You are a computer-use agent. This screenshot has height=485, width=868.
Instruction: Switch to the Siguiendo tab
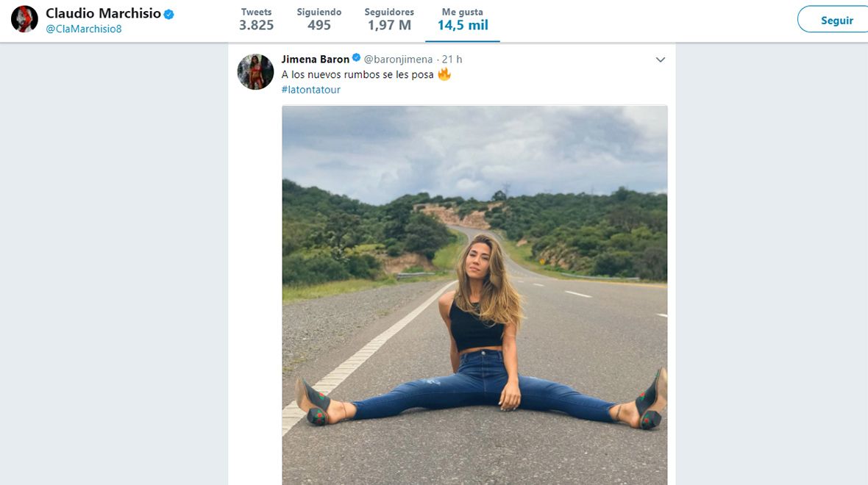pyautogui.click(x=319, y=12)
